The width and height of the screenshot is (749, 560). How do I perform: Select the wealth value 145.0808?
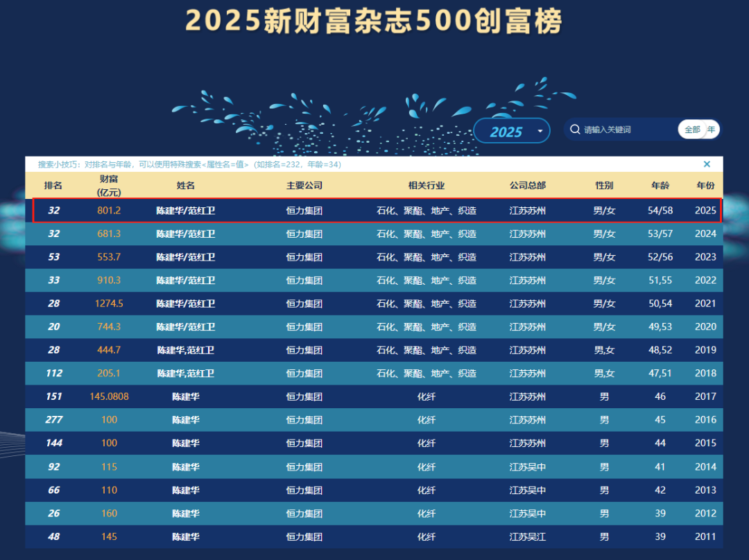[109, 396]
